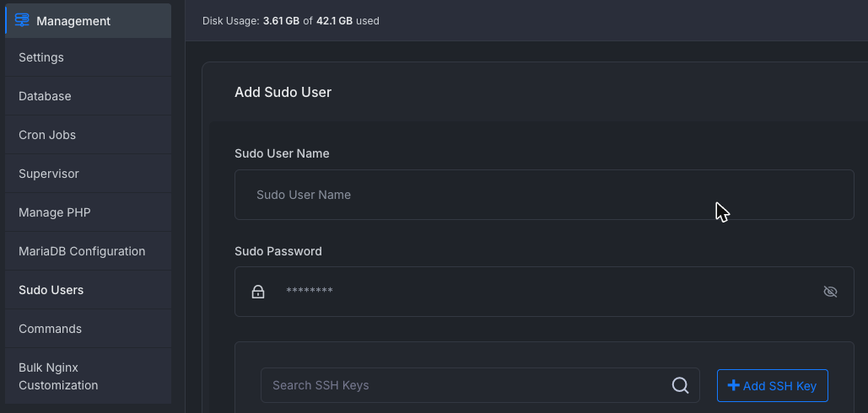Open MariaDB Configuration

click(88, 251)
